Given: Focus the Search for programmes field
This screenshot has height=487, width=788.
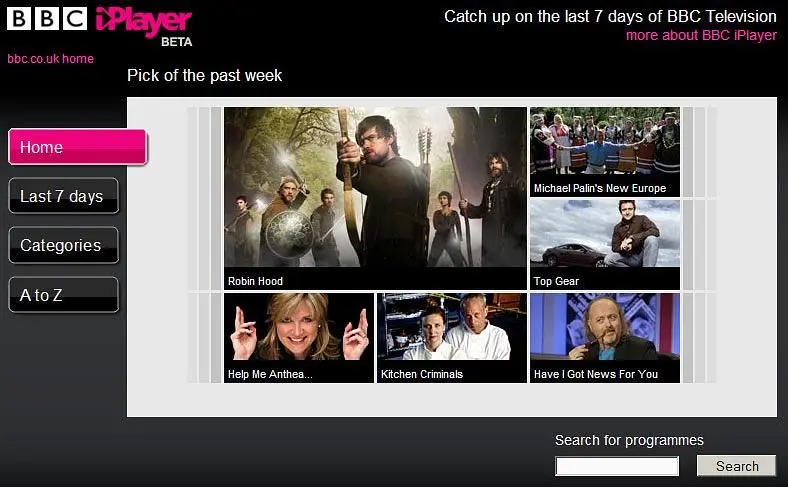Looking at the screenshot, I should coord(617,466).
